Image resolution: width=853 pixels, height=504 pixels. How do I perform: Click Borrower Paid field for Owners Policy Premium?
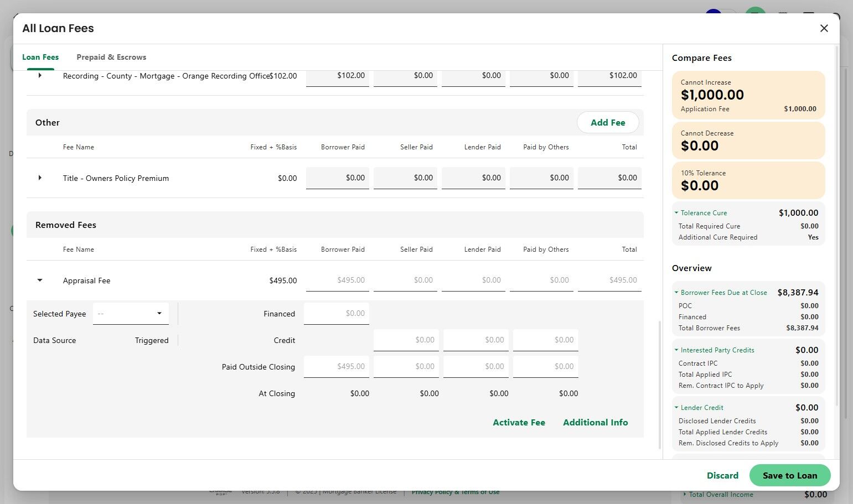pyautogui.click(x=338, y=178)
